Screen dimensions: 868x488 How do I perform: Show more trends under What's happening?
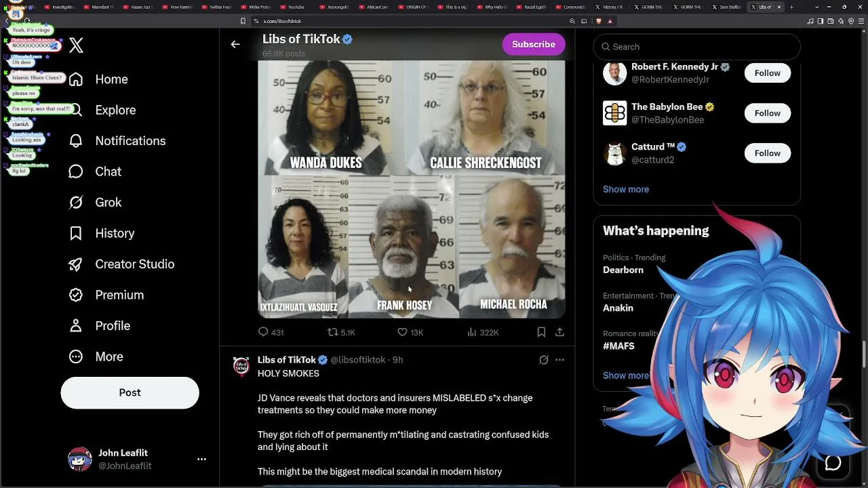coord(626,375)
